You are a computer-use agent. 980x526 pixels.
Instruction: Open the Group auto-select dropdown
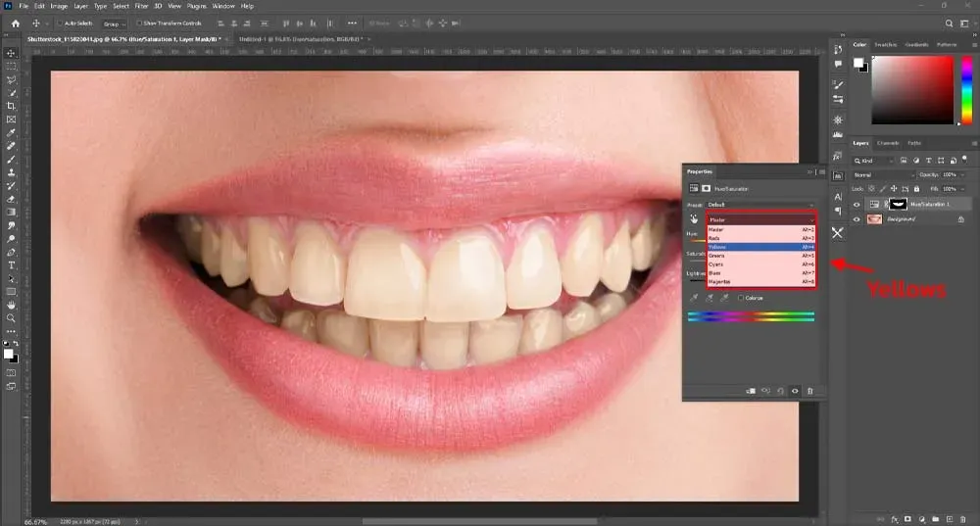(114, 24)
